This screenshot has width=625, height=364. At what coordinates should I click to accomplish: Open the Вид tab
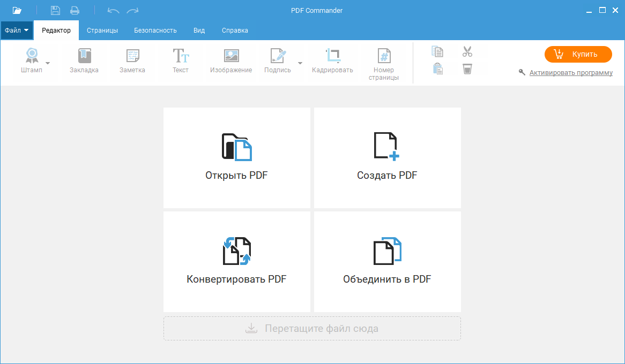click(x=199, y=31)
